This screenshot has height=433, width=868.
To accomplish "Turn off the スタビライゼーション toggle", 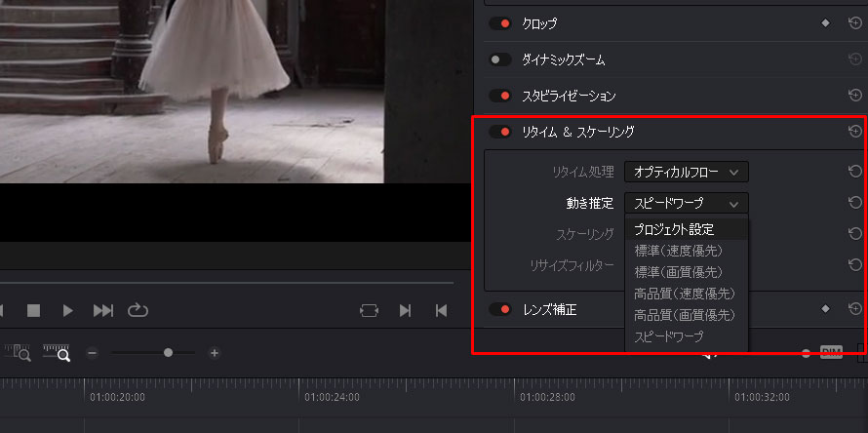I will tap(500, 96).
